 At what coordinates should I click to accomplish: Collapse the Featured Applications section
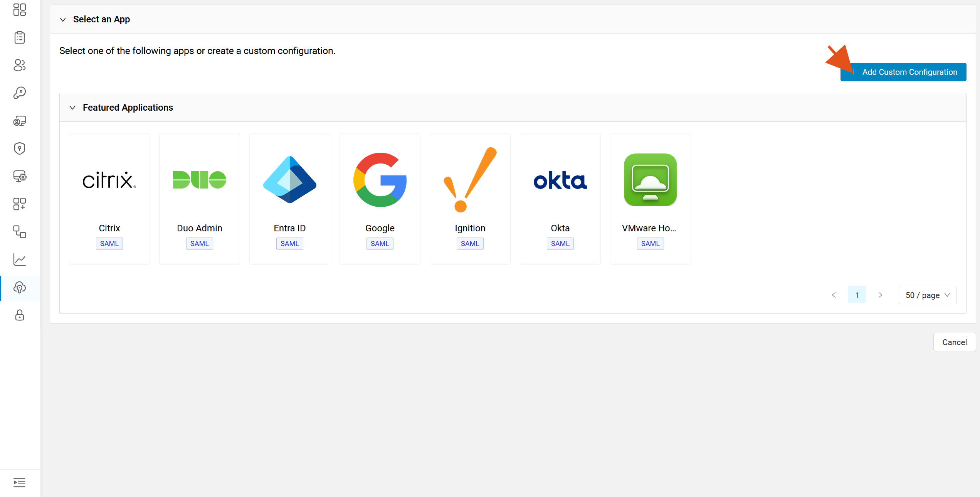point(72,108)
